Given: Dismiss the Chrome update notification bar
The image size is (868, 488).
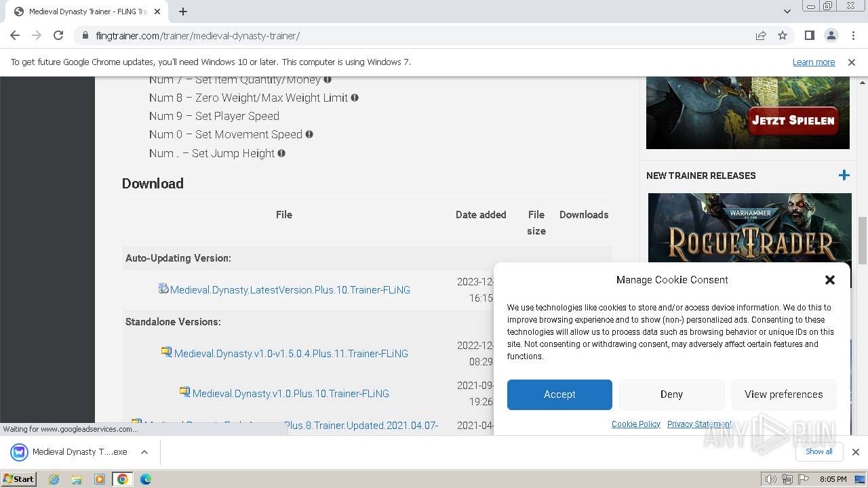Looking at the screenshot, I should tap(852, 62).
